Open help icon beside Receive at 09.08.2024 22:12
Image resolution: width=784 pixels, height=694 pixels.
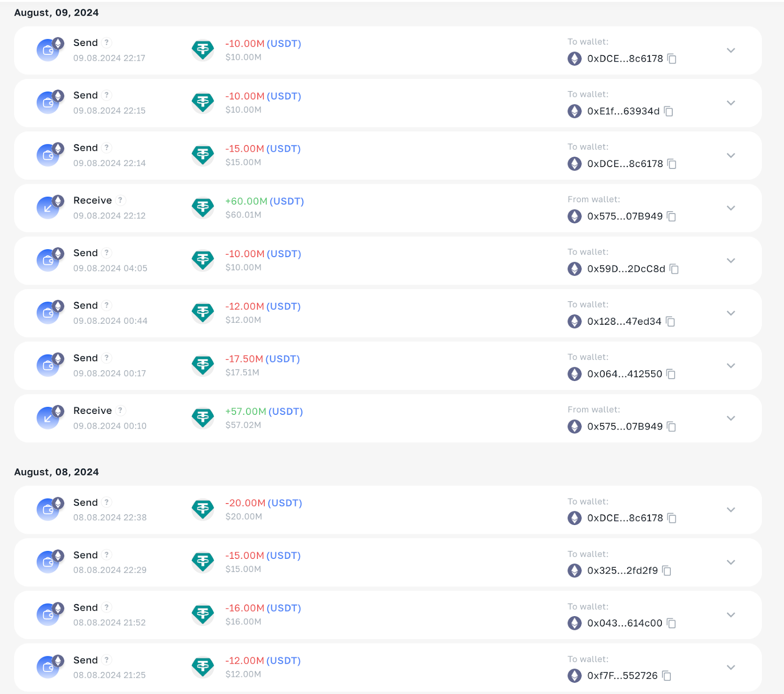click(121, 200)
